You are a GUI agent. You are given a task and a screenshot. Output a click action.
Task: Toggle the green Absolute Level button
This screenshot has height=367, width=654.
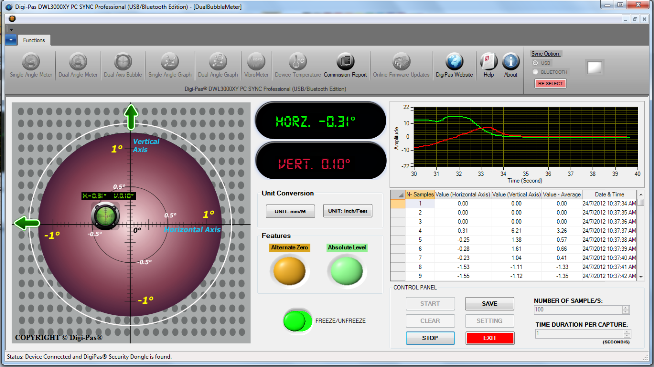(347, 270)
